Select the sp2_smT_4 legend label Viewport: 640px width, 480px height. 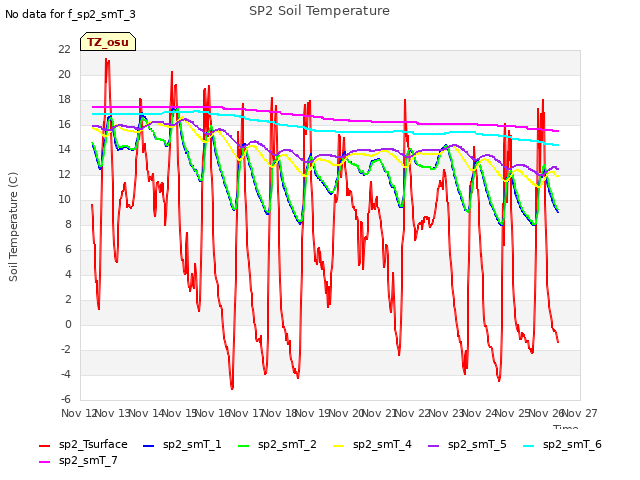[x=382, y=444]
